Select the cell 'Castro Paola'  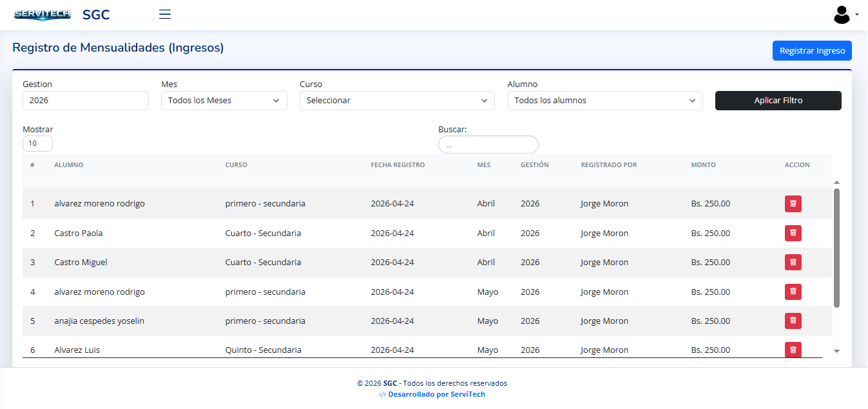click(79, 234)
